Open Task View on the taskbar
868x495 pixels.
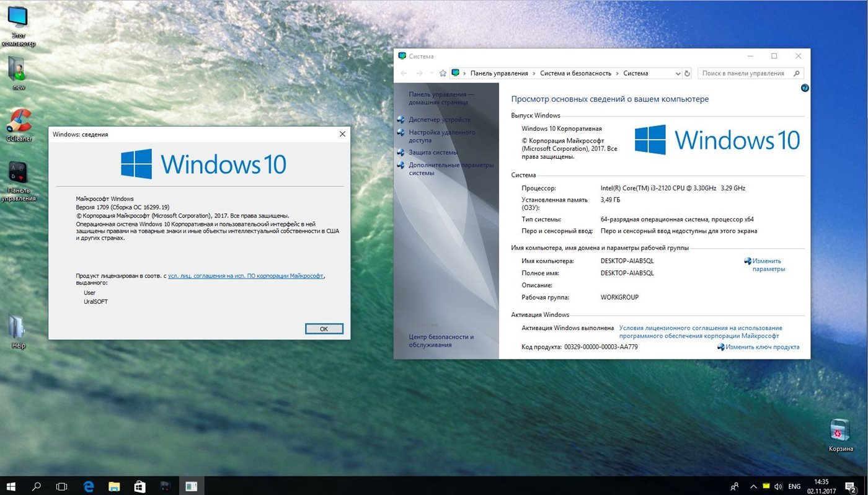pyautogui.click(x=61, y=486)
